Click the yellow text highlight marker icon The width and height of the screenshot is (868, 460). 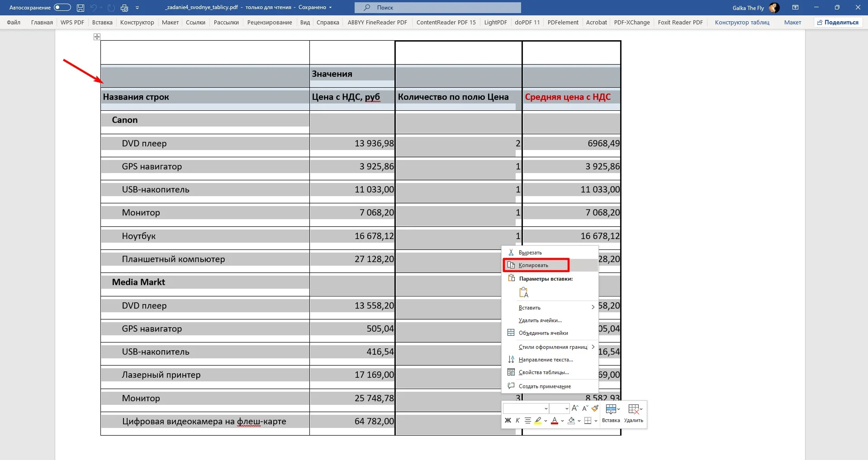[x=538, y=421]
